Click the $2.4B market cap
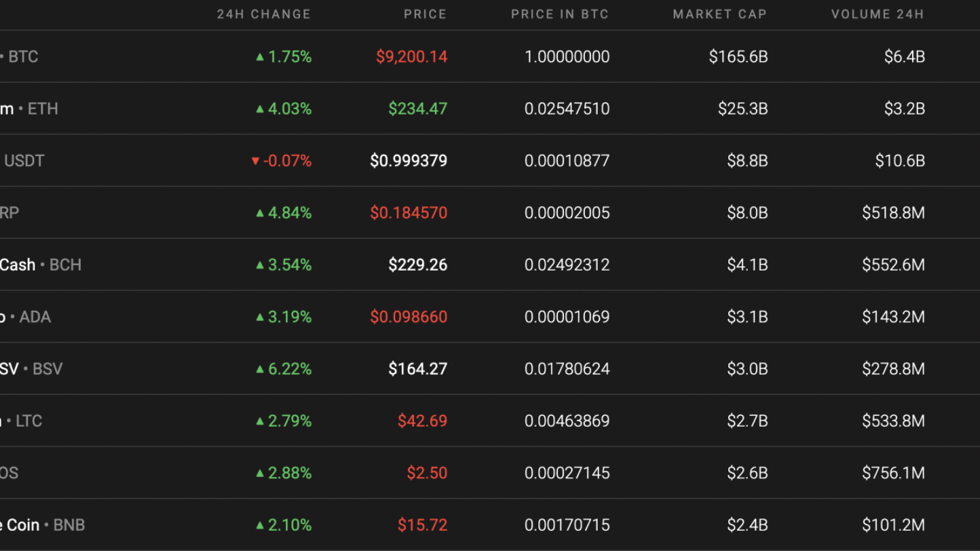This screenshot has width=980, height=551. [x=747, y=525]
